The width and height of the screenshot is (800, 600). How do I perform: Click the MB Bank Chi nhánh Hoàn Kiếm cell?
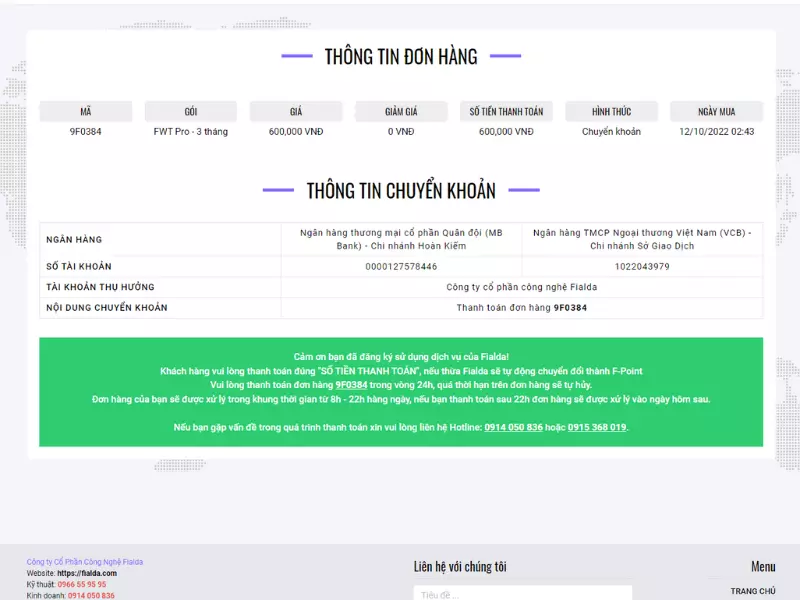[x=401, y=239]
